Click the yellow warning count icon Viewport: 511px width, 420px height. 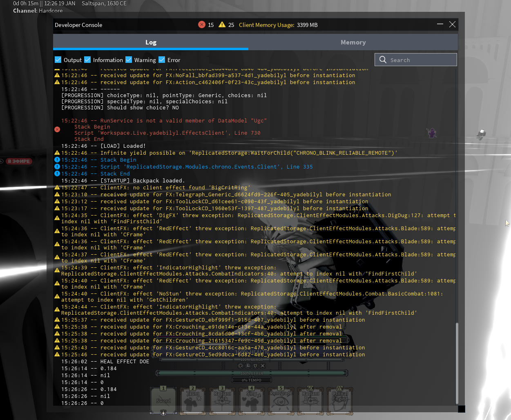(222, 25)
